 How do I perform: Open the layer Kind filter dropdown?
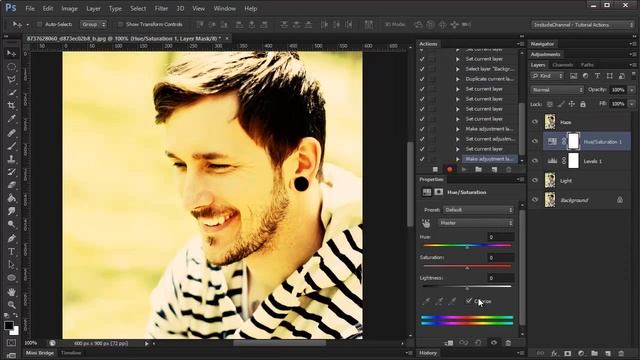[x=547, y=76]
